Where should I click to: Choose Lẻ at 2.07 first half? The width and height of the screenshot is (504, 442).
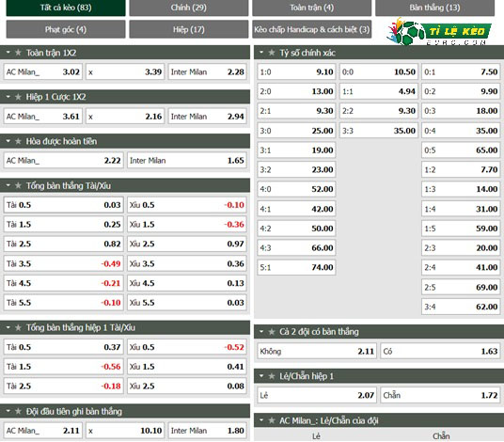[x=317, y=395]
